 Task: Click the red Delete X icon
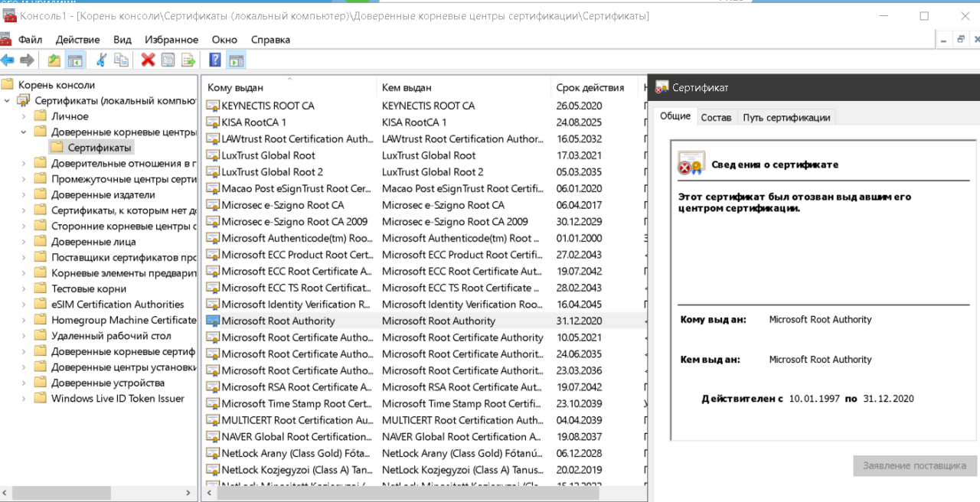(148, 60)
